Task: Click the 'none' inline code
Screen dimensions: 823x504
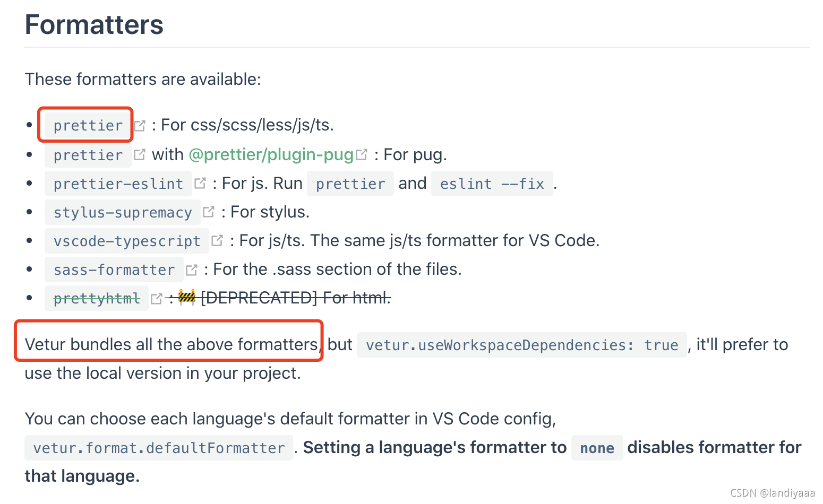Action: click(597, 448)
